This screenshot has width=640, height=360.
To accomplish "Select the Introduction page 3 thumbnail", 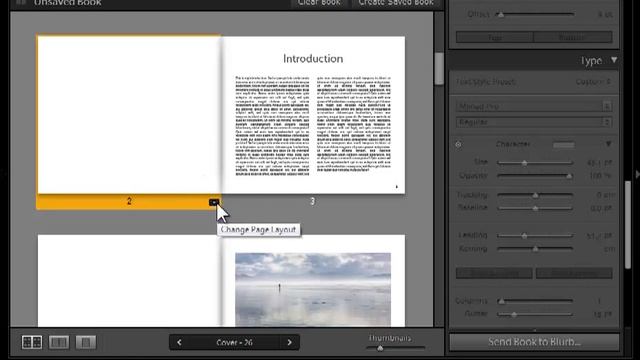I will 313,115.
